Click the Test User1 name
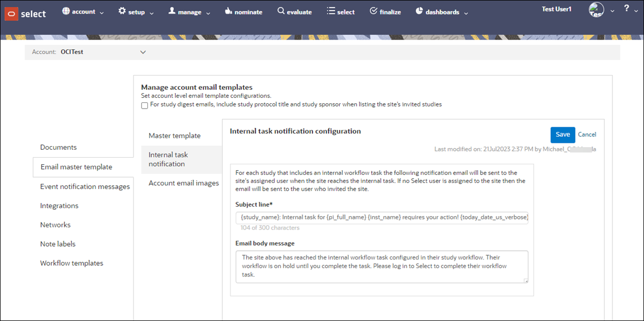 point(557,9)
